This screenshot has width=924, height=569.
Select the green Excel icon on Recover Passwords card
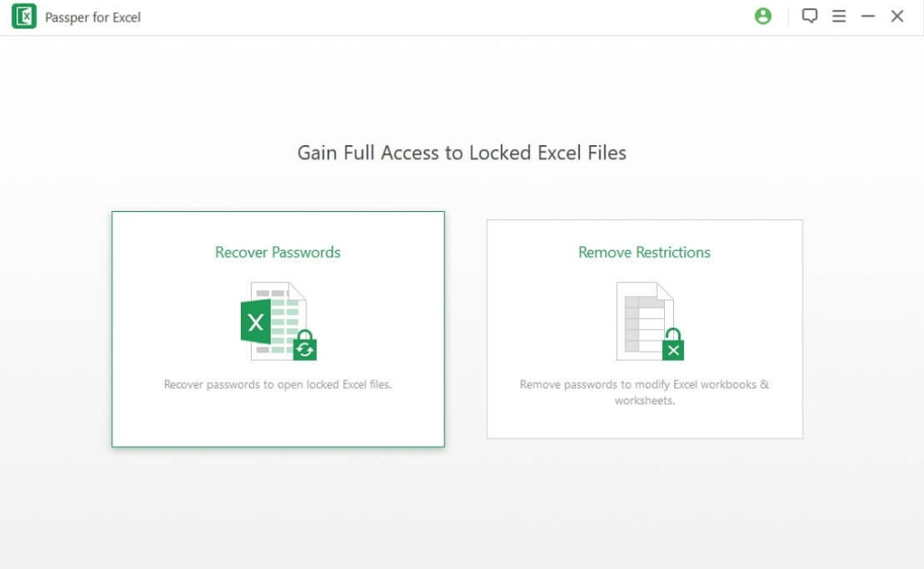click(255, 322)
